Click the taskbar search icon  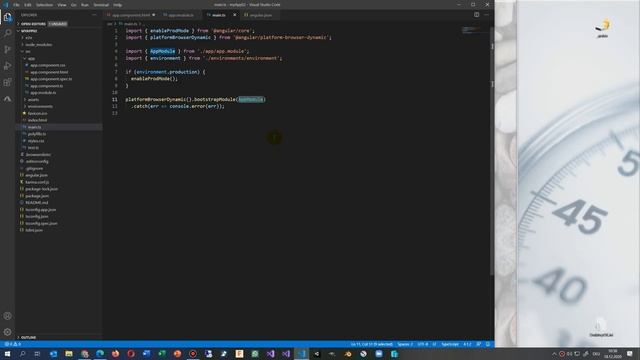(x=22, y=354)
